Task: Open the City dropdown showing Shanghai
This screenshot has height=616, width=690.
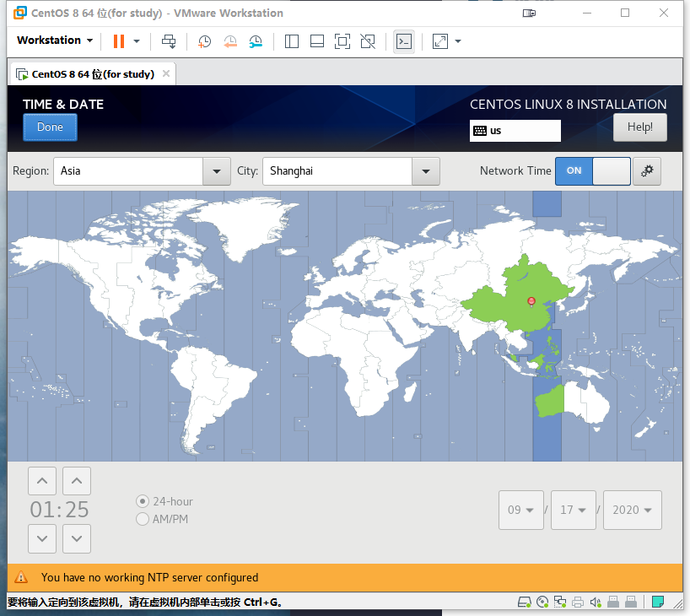Action: coord(425,171)
